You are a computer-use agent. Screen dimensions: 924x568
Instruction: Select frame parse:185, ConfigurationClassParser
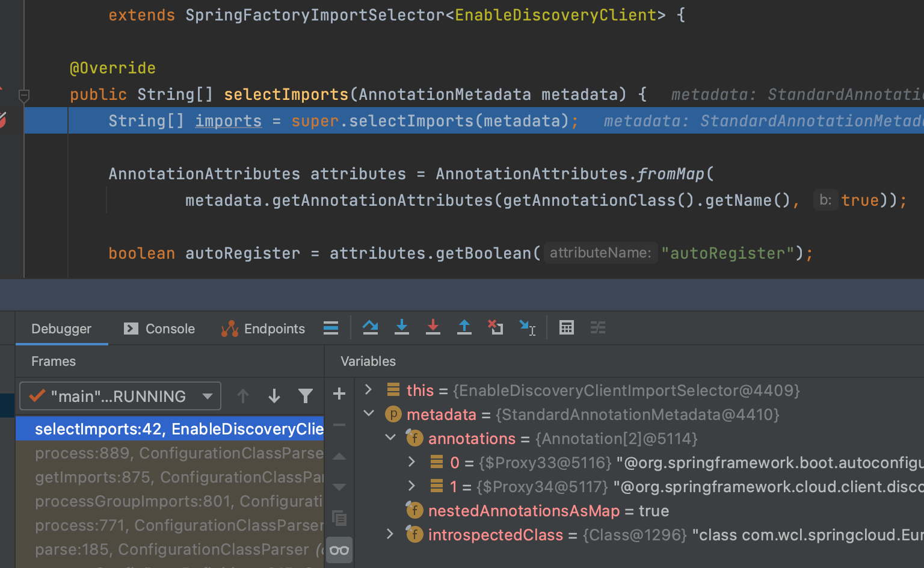click(170, 549)
